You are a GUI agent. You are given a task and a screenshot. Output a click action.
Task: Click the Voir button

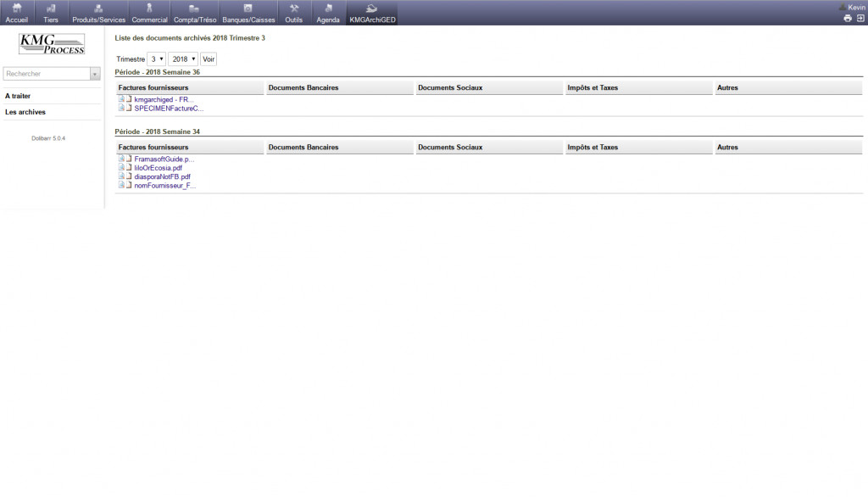(x=209, y=59)
